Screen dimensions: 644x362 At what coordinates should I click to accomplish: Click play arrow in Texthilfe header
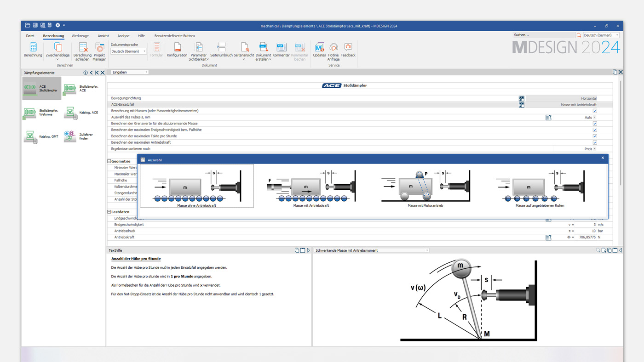pos(309,250)
